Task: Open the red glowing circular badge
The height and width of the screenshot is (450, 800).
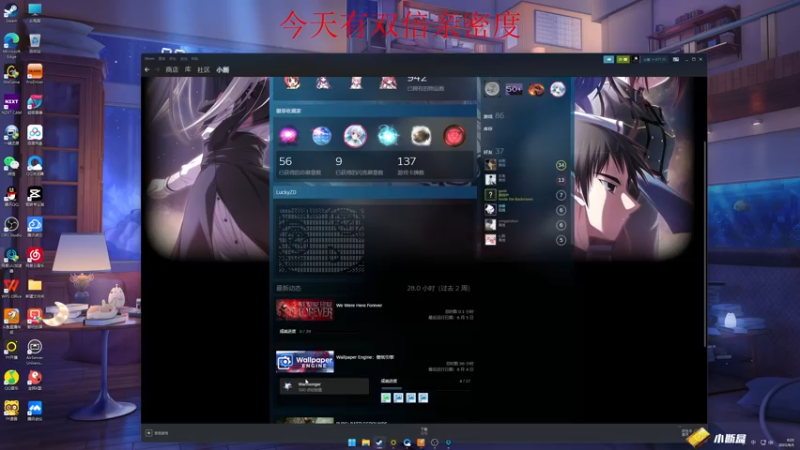Action: [454, 136]
